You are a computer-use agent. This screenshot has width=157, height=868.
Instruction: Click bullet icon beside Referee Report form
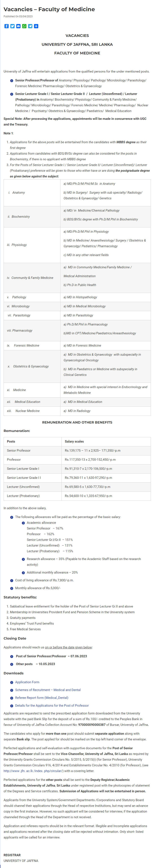point(12,698)
